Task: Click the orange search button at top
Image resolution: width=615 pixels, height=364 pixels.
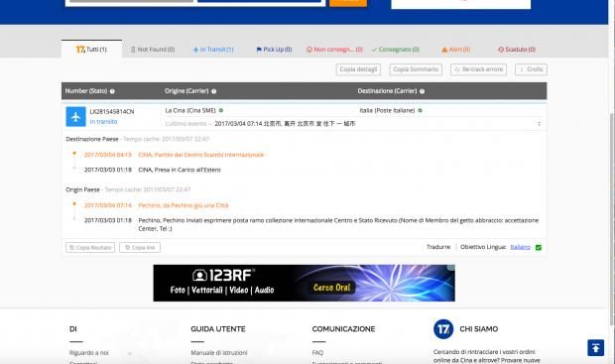Action: (348, 3)
